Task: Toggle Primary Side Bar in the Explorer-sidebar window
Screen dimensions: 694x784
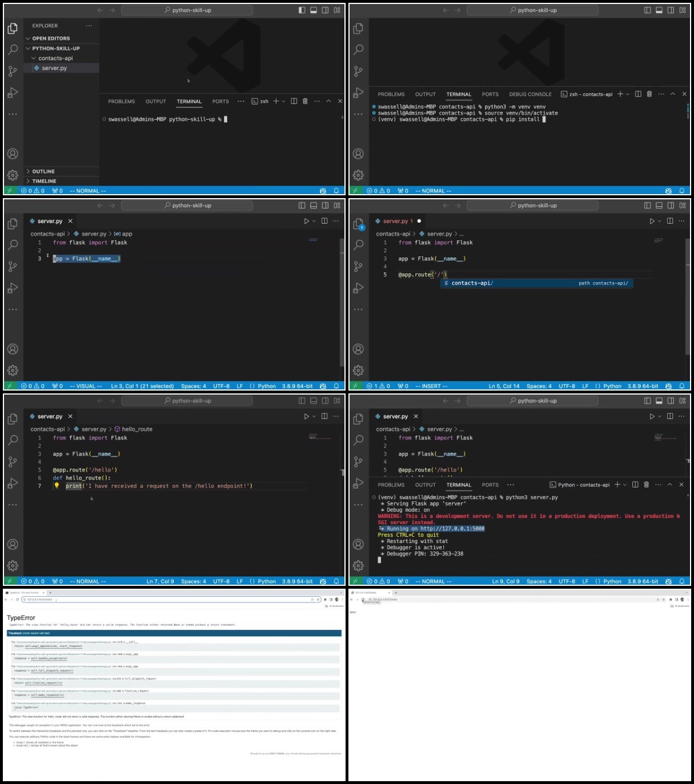Action: click(x=302, y=10)
